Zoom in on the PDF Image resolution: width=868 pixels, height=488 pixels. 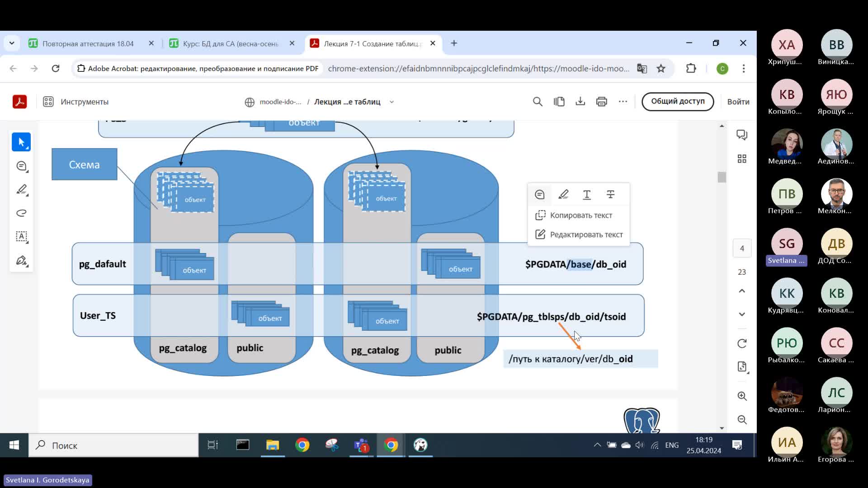[742, 396]
